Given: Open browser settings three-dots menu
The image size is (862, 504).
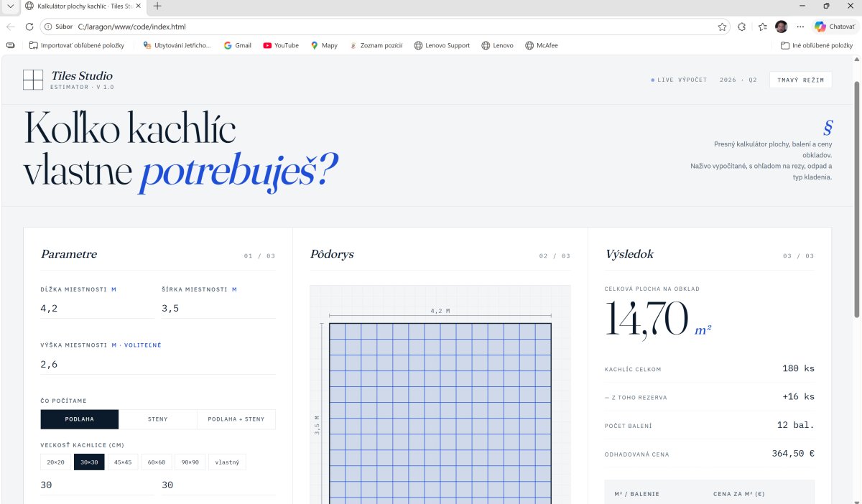Looking at the screenshot, I should [x=800, y=27].
